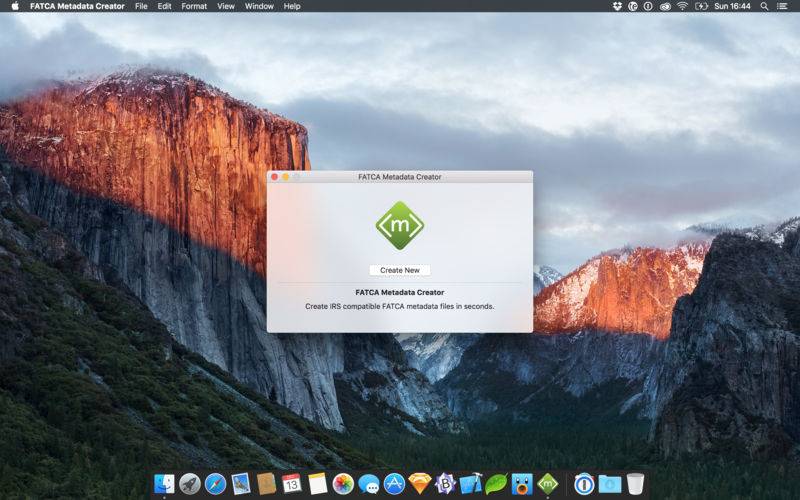
Task: Open the FATCA Metadata Creator application menu
Action: [77, 6]
